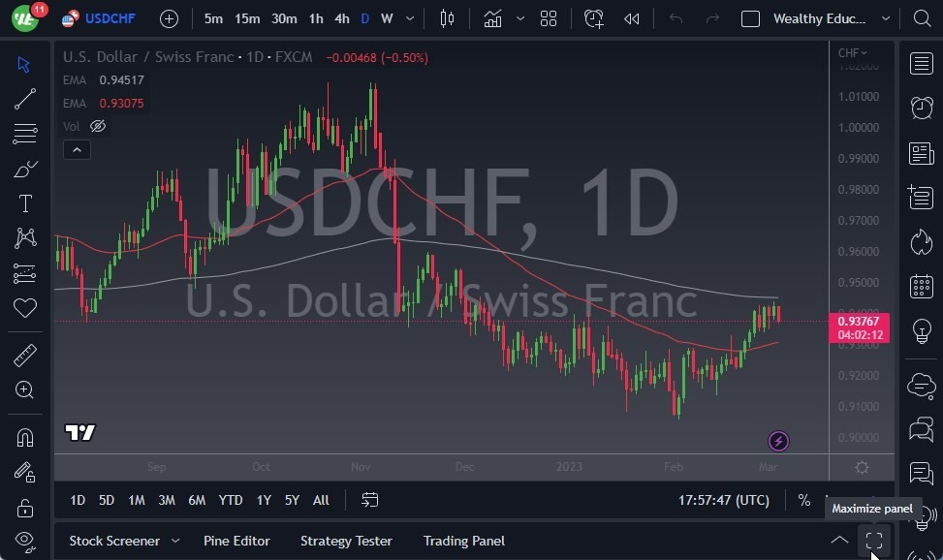Enable Magnet mode for drawings
The image size is (943, 560).
(25, 437)
